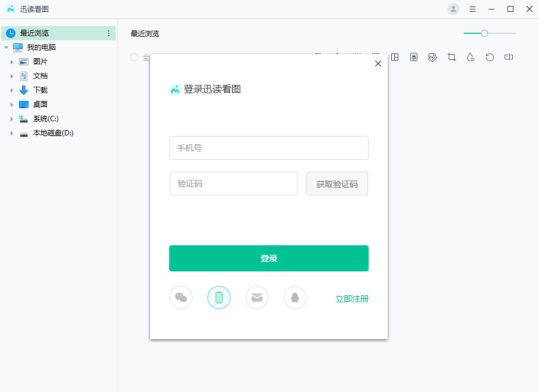This screenshot has height=392, width=539.
Task: Open the hamburger main menu
Action: 473,10
